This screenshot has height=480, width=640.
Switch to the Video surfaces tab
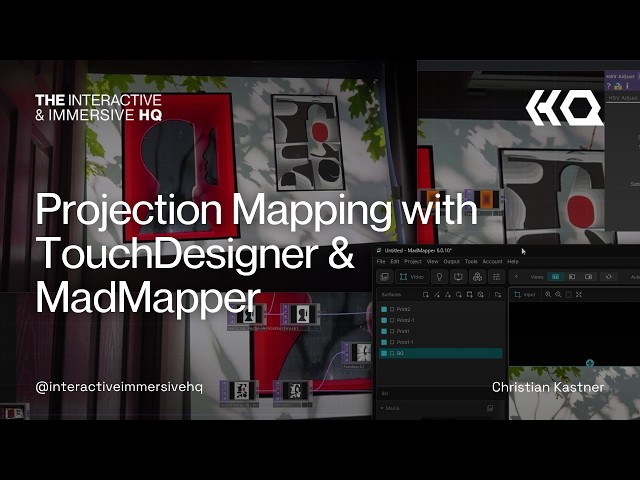pyautogui.click(x=412, y=277)
